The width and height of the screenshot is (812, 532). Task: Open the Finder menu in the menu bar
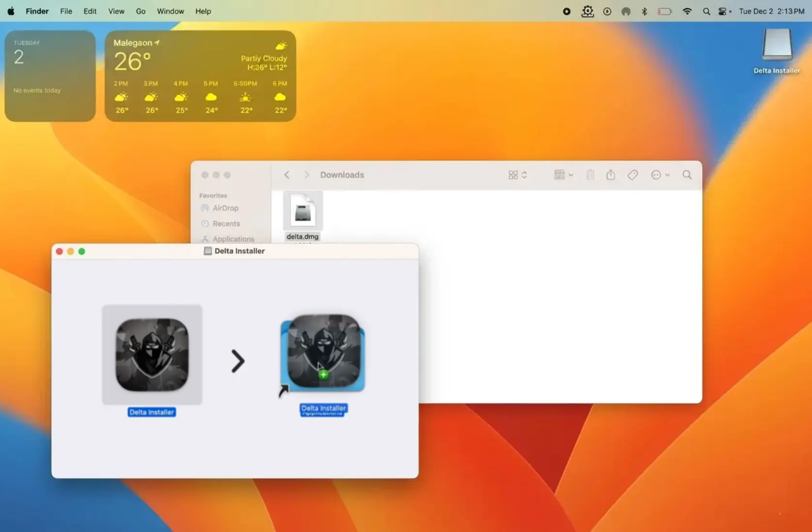coord(37,11)
